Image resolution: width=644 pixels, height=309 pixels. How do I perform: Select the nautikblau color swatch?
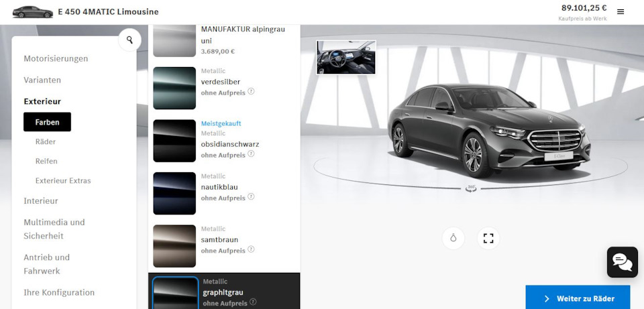[174, 193]
